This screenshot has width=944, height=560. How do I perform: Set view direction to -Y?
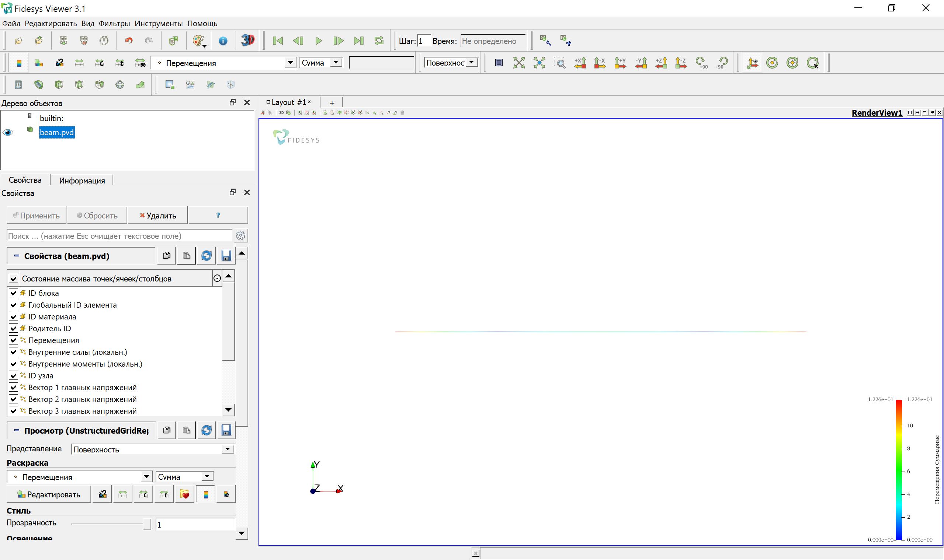coord(641,63)
